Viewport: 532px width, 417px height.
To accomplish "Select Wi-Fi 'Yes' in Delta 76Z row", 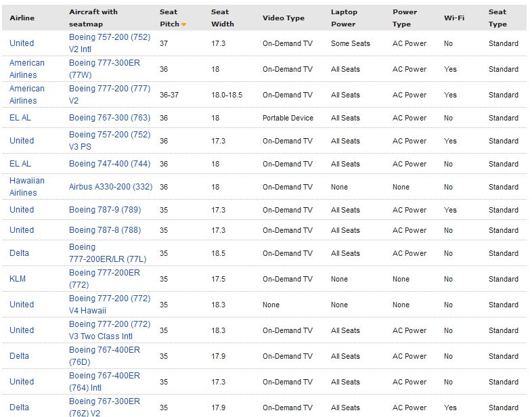I will pos(450,408).
